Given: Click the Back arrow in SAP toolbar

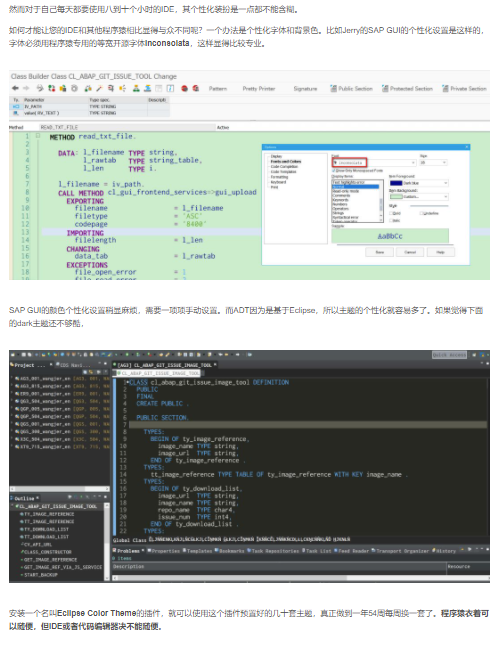Looking at the screenshot, I should pyautogui.click(x=15, y=88).
